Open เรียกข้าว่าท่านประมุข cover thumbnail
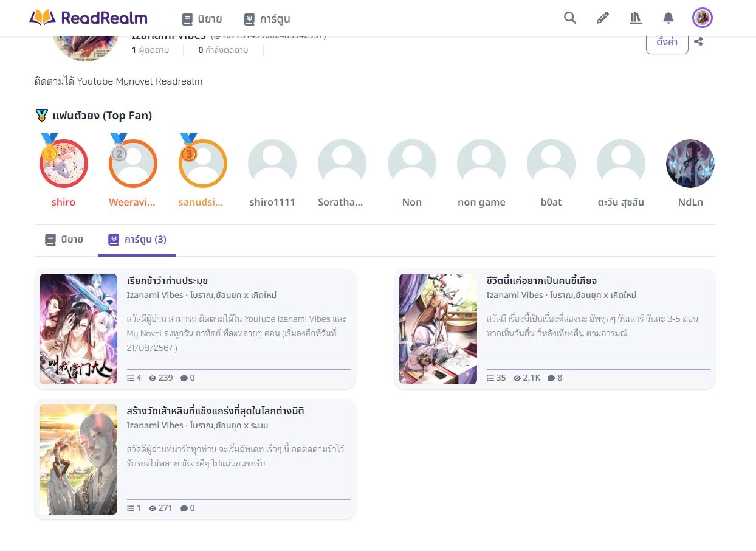 (x=78, y=329)
